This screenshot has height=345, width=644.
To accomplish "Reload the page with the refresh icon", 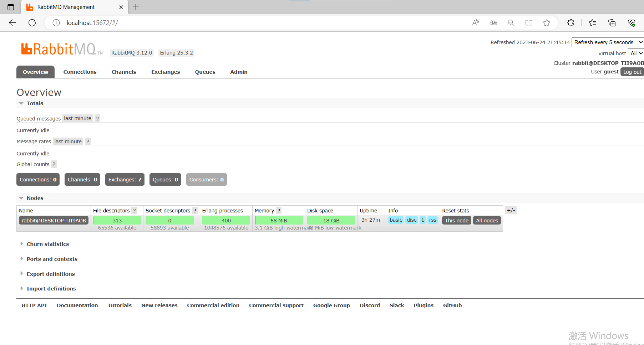I will point(32,23).
